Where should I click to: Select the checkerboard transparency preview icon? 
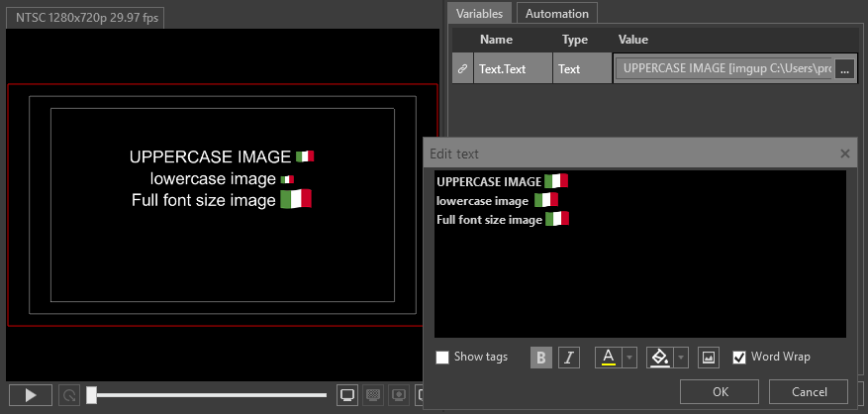[x=373, y=395]
